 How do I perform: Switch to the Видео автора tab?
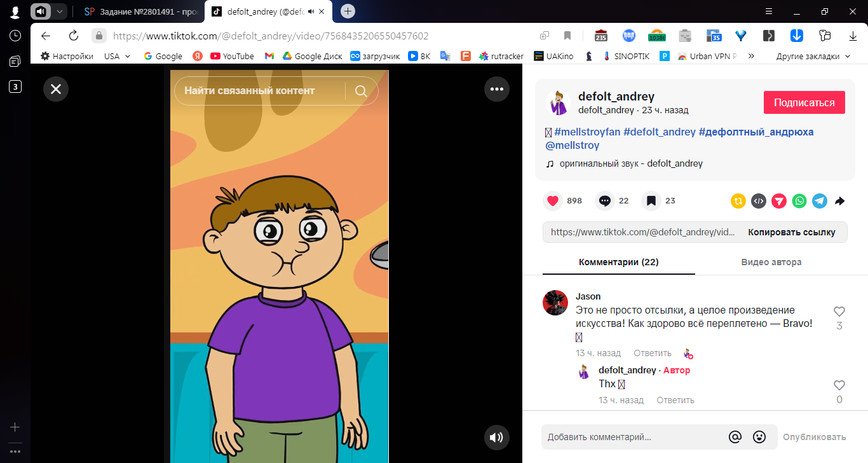(771, 262)
